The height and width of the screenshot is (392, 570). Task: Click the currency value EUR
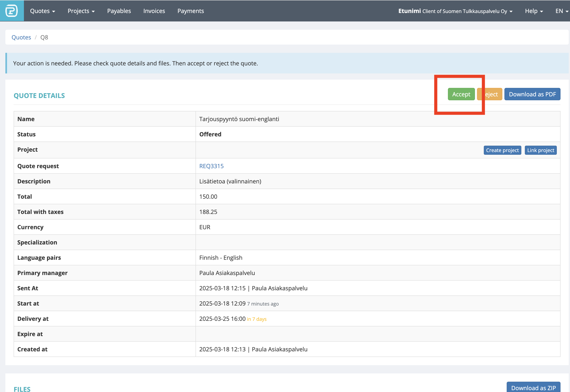(205, 227)
